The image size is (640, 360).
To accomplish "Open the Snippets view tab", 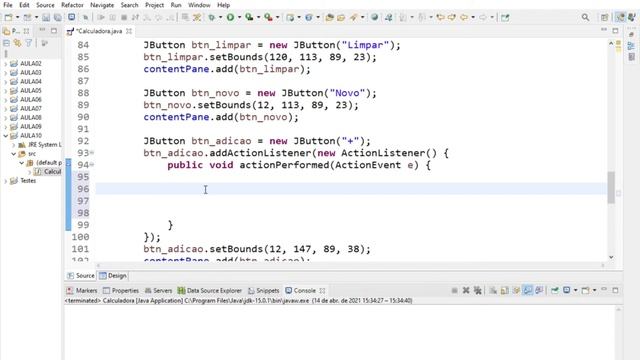I will tap(264, 291).
